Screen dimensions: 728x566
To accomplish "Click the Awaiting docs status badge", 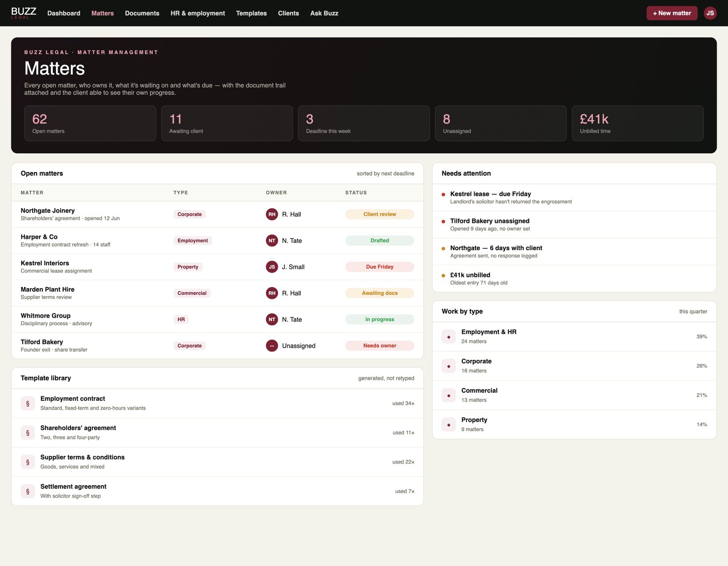I will point(379,293).
